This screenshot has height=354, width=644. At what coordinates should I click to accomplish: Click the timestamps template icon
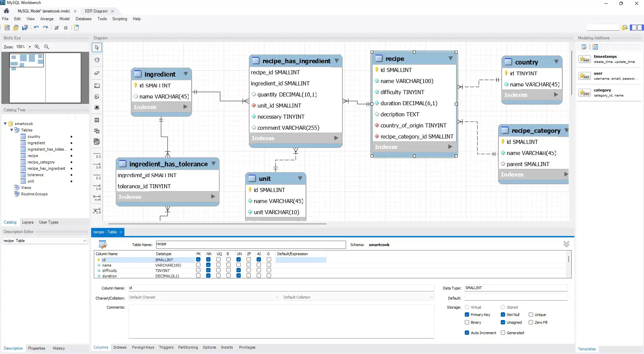tap(584, 59)
